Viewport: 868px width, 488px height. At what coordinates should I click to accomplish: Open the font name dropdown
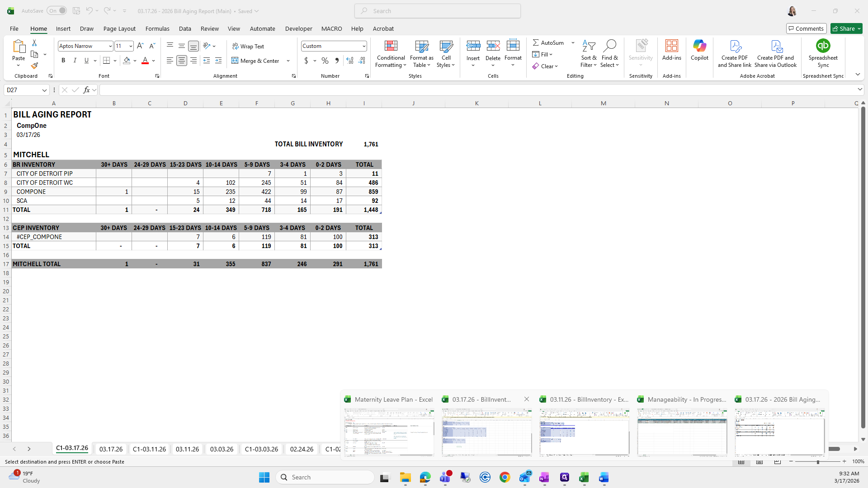(x=110, y=46)
